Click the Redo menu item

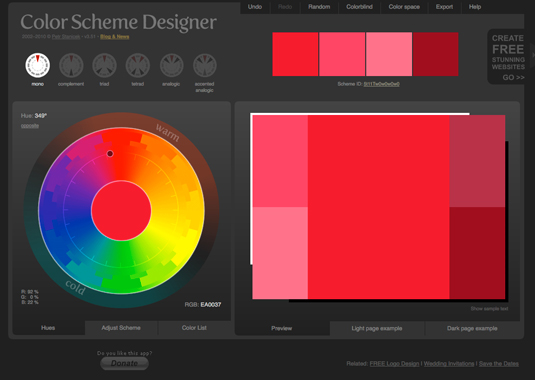[x=285, y=7]
